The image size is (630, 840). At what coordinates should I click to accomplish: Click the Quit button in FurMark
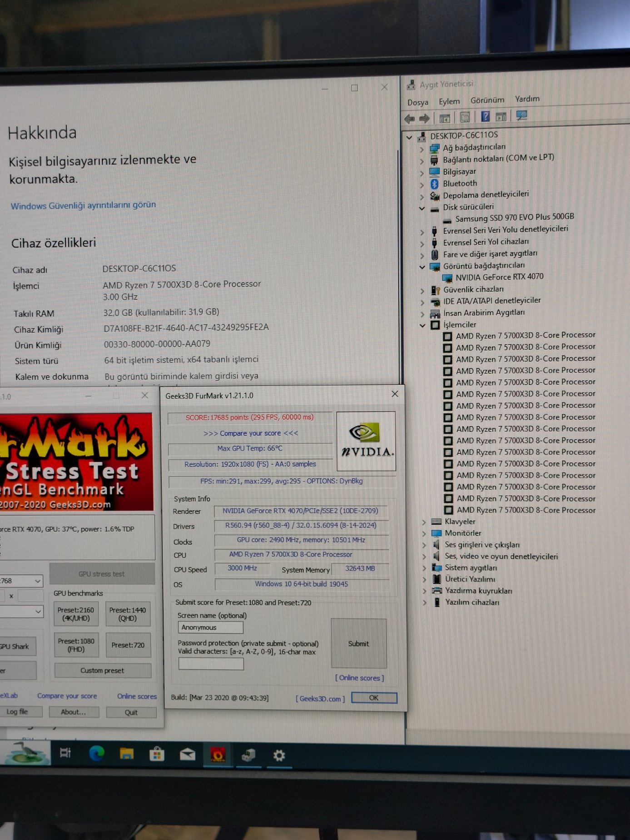click(131, 712)
